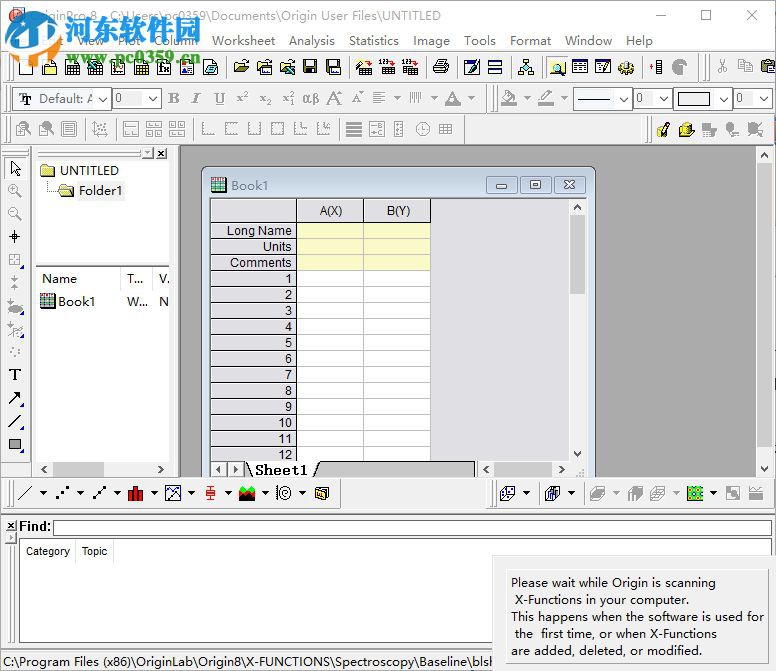Open the Image menu
Screen dimensions: 776x671
point(431,41)
